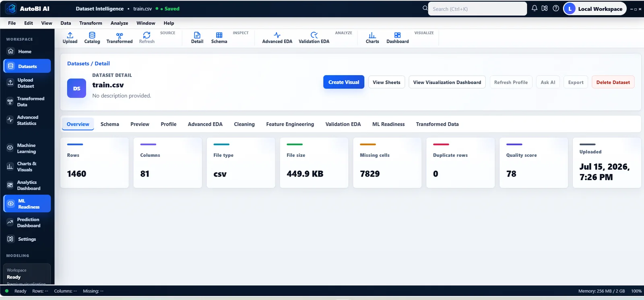Open the Window menu
The height and width of the screenshot is (300, 644).
[x=146, y=23]
